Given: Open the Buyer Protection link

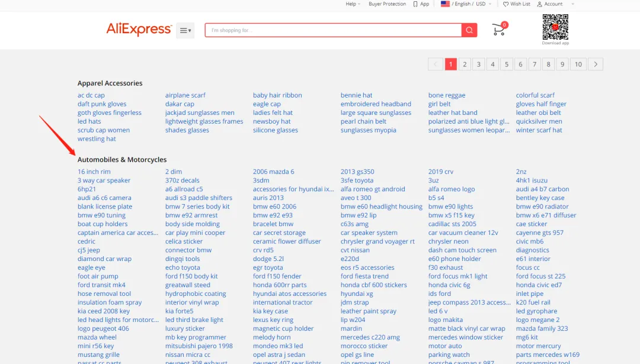Looking at the screenshot, I should (387, 4).
